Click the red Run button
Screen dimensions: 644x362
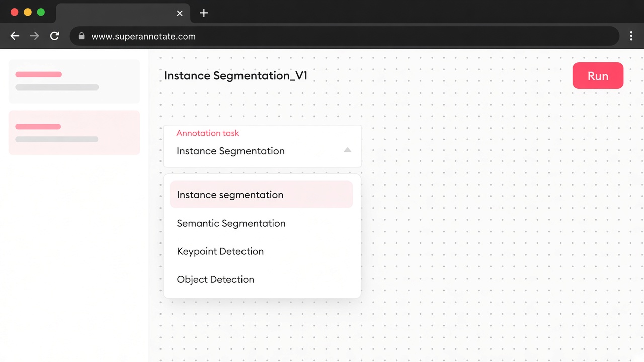[598, 76]
